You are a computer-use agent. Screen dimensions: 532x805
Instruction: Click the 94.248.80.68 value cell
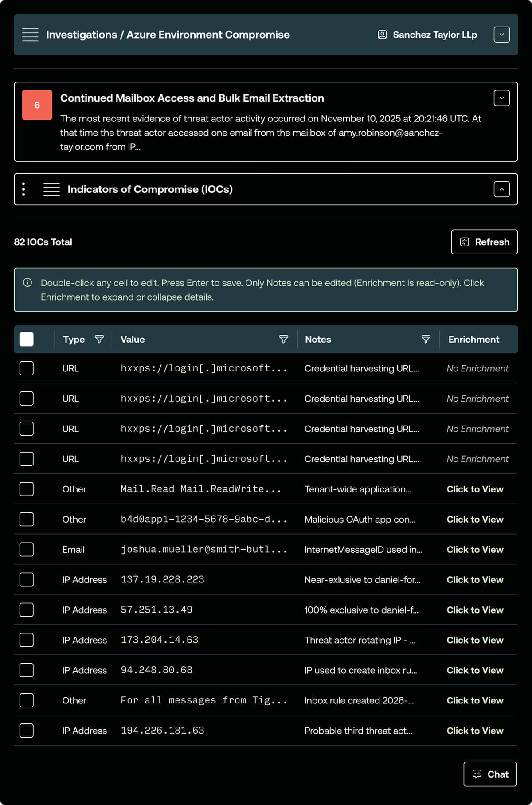point(156,670)
